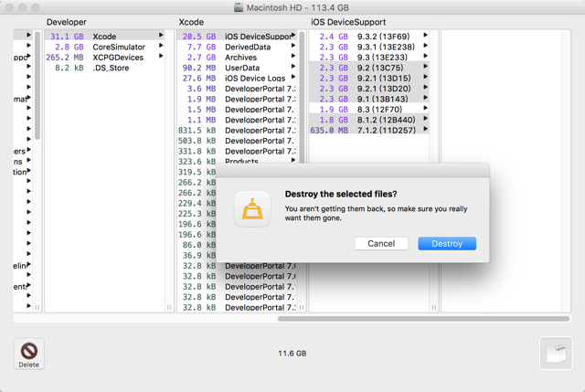Select the 503.8 kB DeveloperPortal item

pyautogui.click(x=237, y=141)
